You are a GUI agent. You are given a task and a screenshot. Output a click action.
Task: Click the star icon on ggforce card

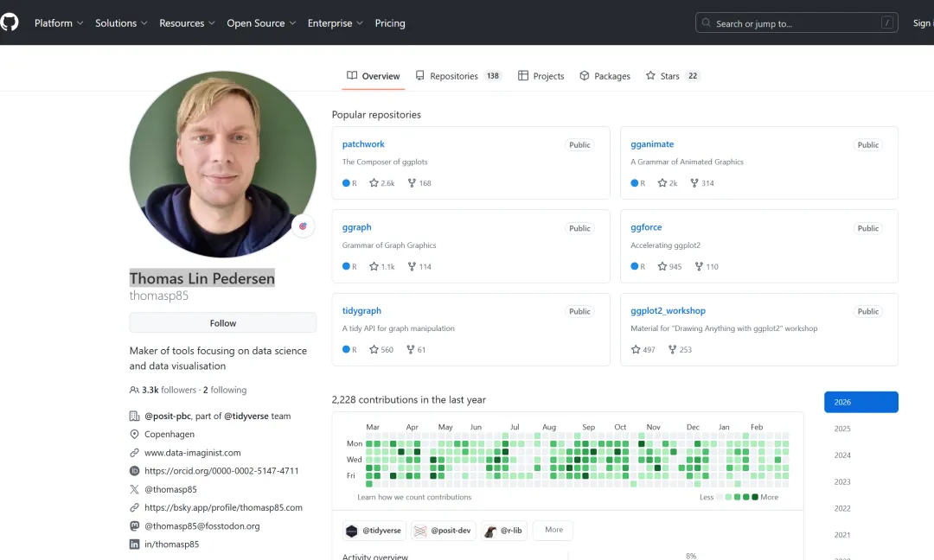[662, 266]
